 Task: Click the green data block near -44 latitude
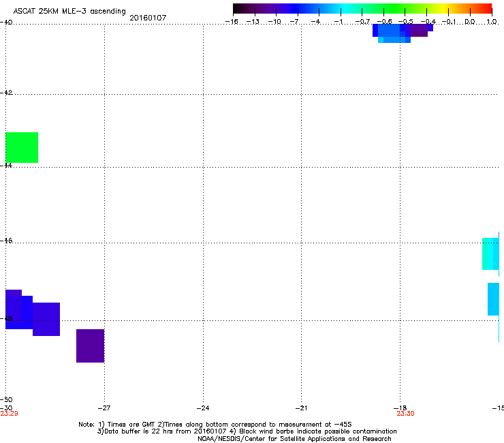[22, 147]
